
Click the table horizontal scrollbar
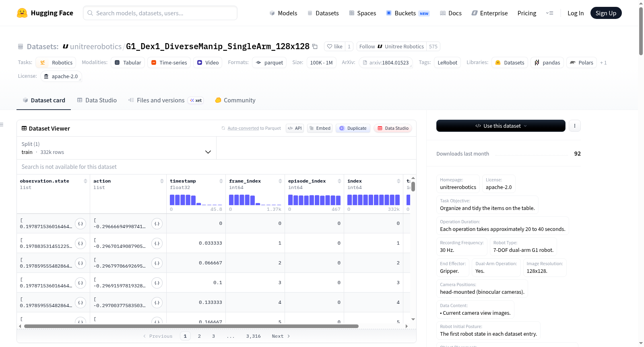[191, 326]
